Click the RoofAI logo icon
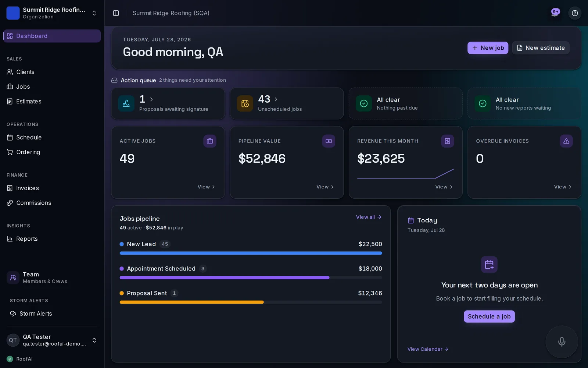Viewport: 588px width, 368px height. point(10,359)
